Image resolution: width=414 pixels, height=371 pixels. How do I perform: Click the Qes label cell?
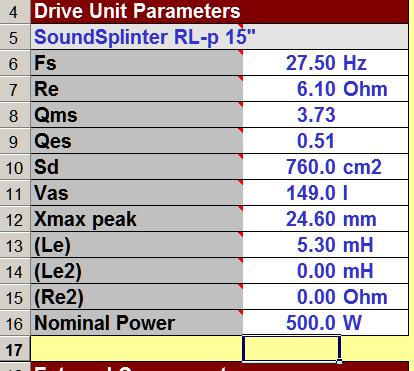click(x=137, y=141)
